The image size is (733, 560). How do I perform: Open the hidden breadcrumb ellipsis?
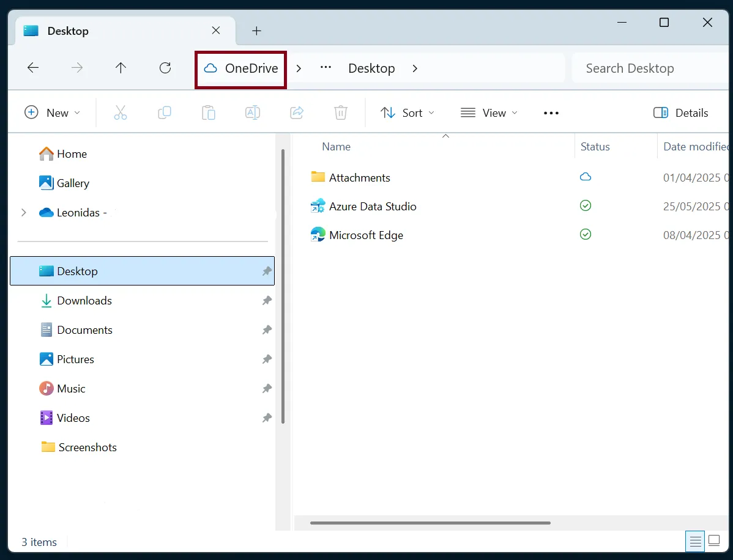pyautogui.click(x=326, y=68)
